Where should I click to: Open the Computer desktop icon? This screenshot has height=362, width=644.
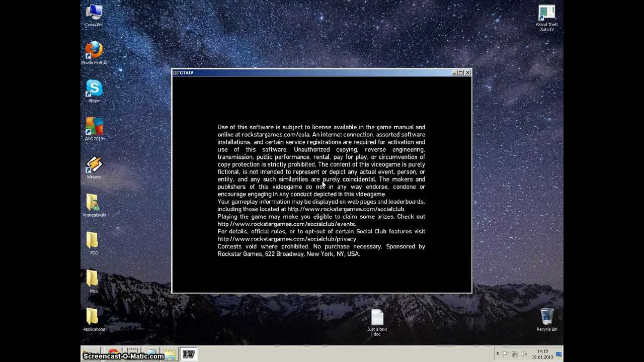pyautogui.click(x=94, y=16)
